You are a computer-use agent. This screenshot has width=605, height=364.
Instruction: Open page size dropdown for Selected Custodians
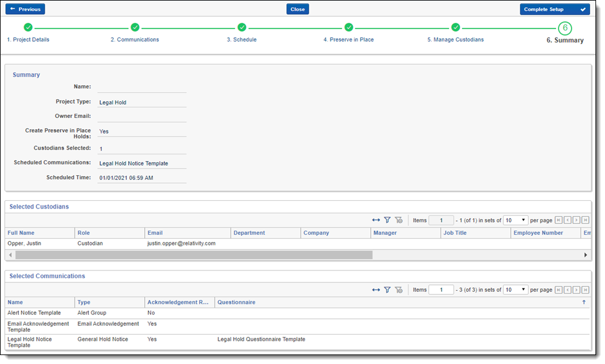coord(516,220)
